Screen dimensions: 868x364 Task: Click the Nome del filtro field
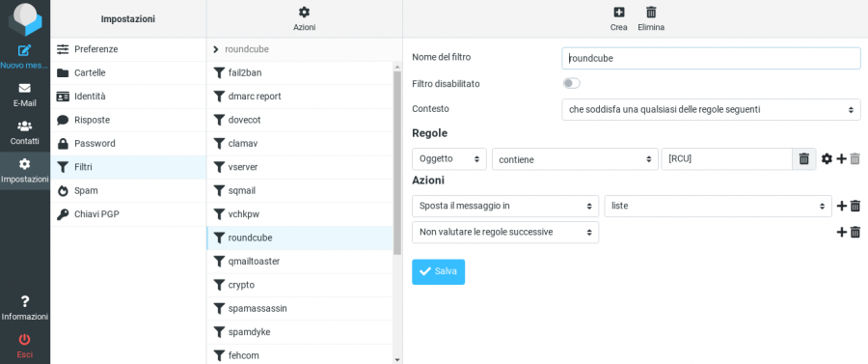[711, 58]
